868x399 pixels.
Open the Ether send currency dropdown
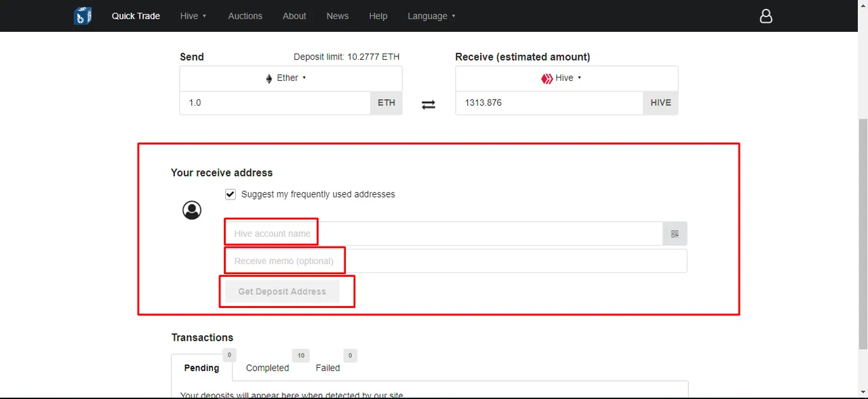coord(291,78)
